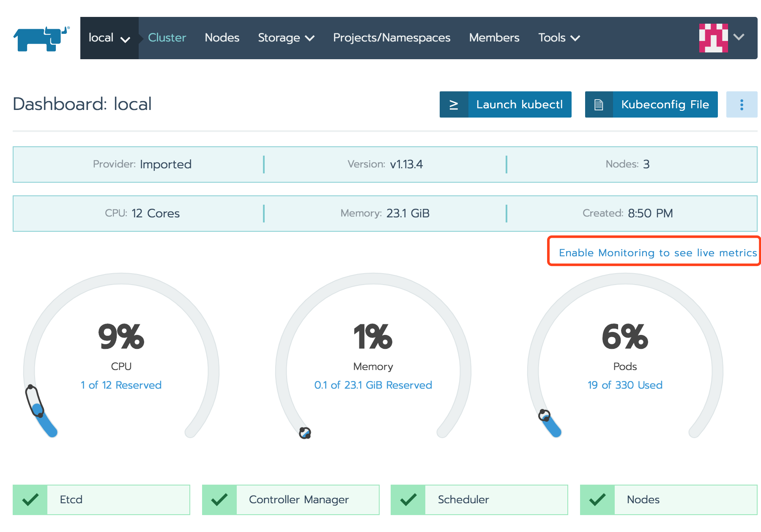Download the Kubeconfig File

tap(652, 104)
